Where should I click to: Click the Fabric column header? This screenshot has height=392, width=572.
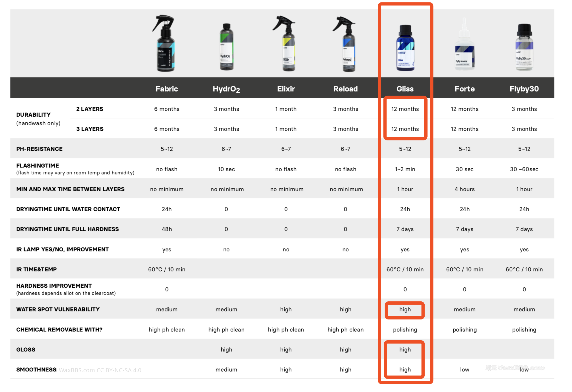tap(167, 89)
